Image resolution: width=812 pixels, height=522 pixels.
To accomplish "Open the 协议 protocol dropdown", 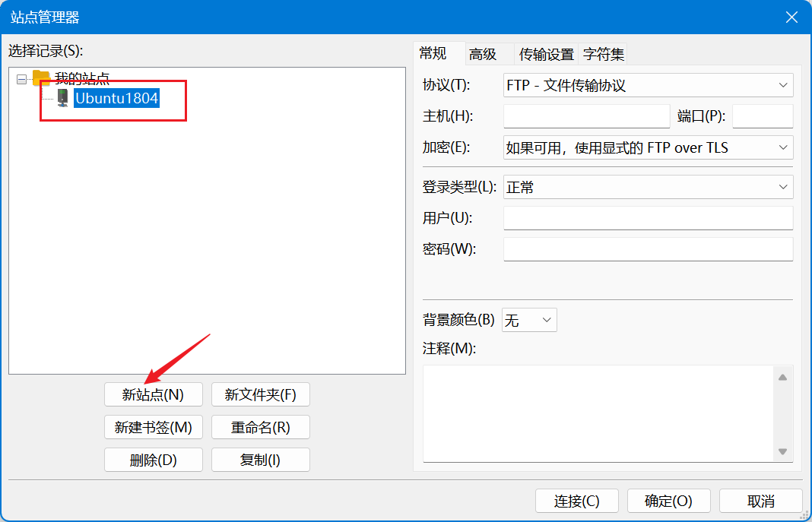I will (x=648, y=85).
